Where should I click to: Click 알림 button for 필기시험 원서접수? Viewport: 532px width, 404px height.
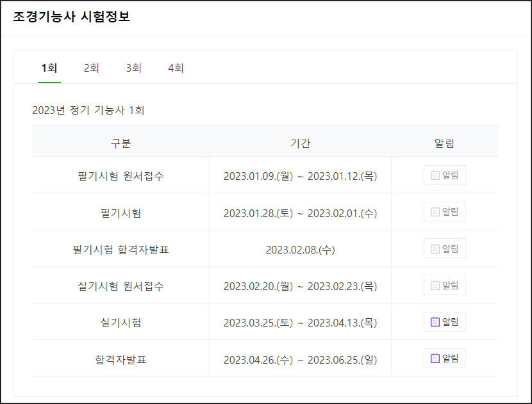click(x=444, y=175)
